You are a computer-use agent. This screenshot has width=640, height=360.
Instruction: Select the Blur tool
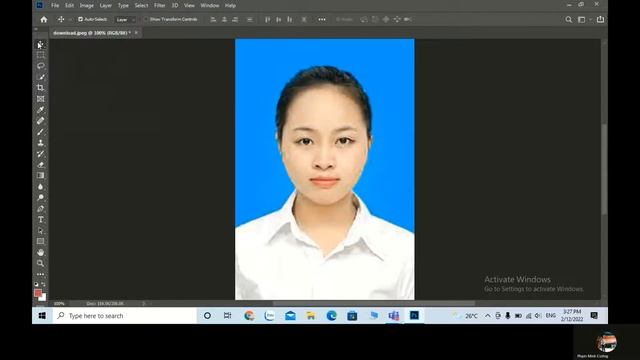tap(40, 187)
